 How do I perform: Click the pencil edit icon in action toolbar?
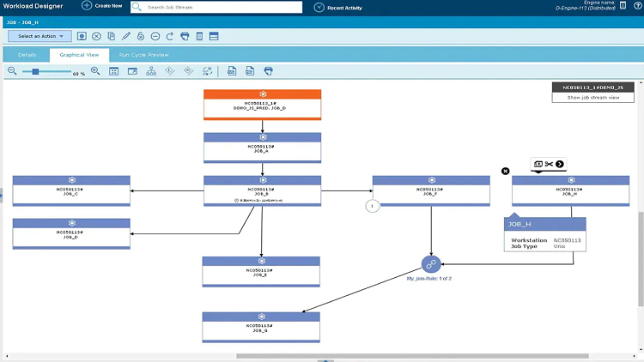click(x=125, y=36)
